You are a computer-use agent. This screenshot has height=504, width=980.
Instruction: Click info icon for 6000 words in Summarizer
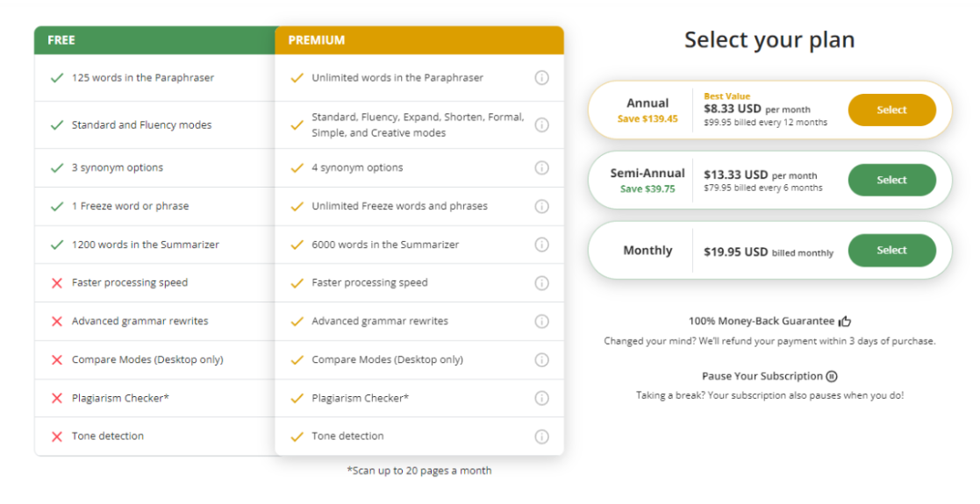tap(541, 245)
